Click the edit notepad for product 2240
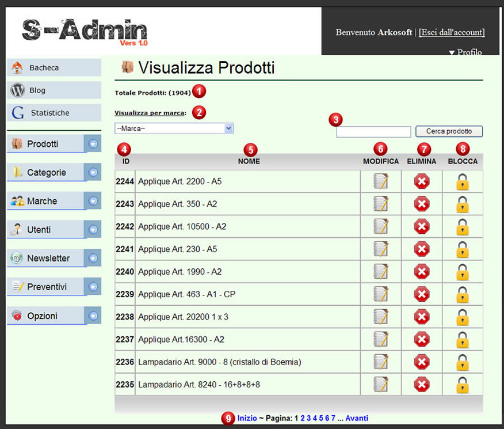Viewport: 504px width, 429px height. [x=380, y=271]
